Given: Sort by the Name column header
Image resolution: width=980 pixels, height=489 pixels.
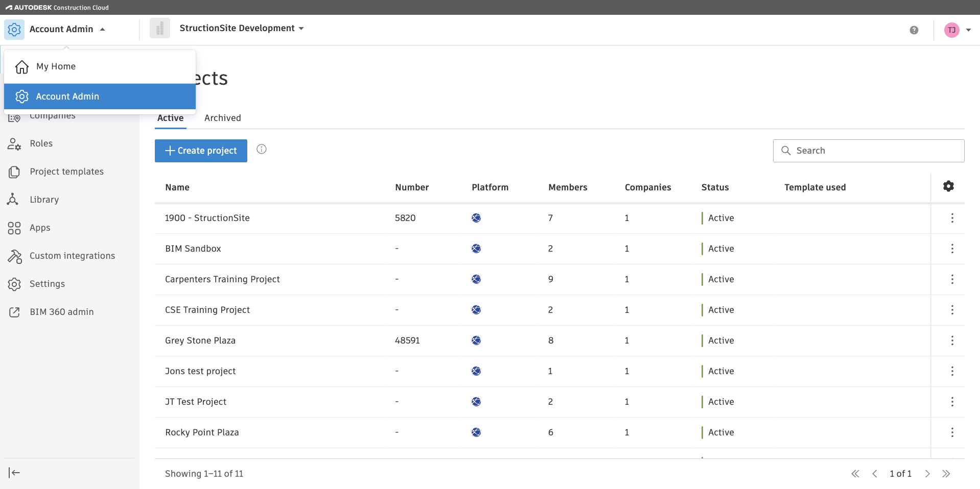Looking at the screenshot, I should pos(177,187).
